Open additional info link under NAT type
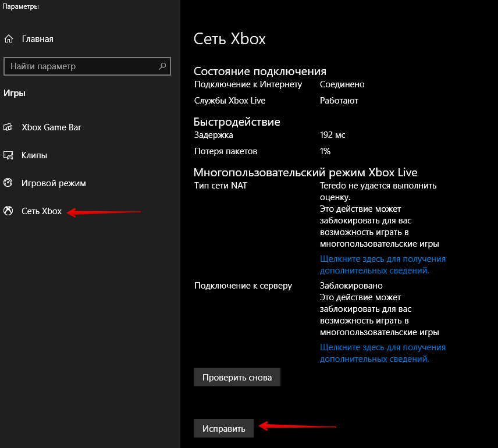The height and width of the screenshot is (448, 498). coord(383,265)
